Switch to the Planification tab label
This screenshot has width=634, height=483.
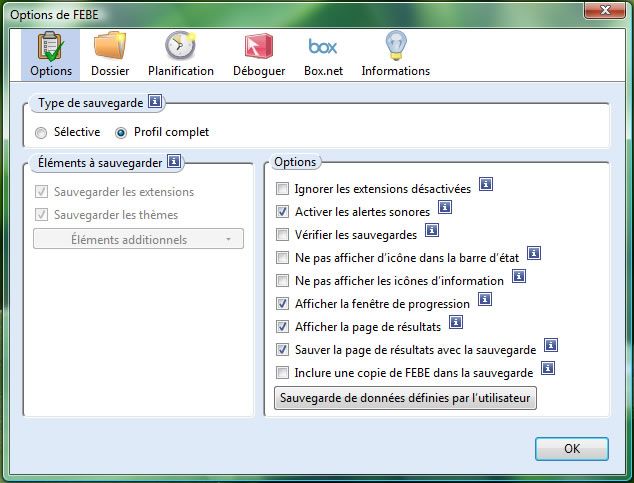(x=181, y=71)
